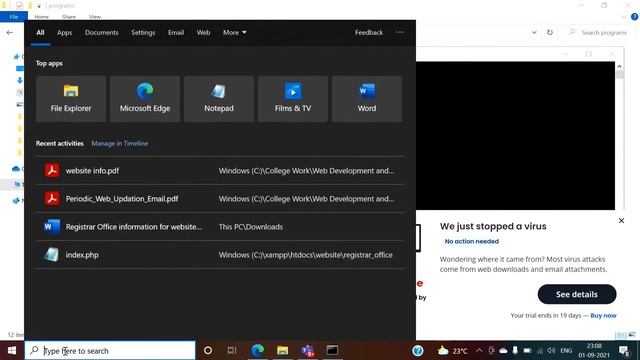640x360 pixels.
Task: Open the Home ribbon tab in File Explorer
Action: pyautogui.click(x=42, y=17)
